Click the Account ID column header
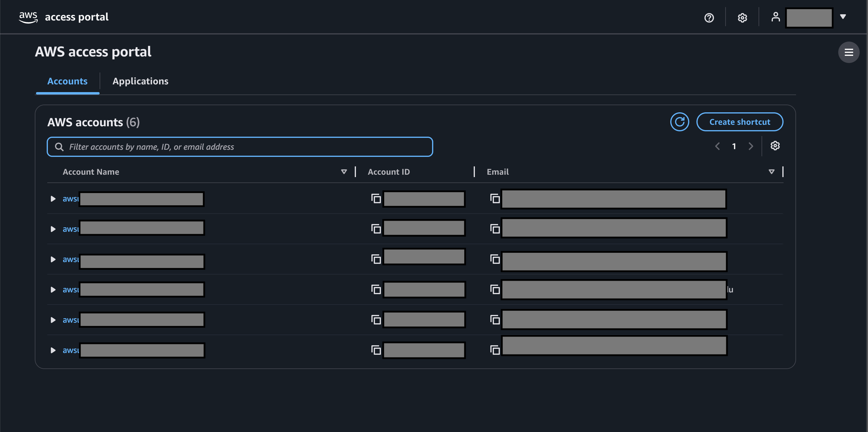The image size is (868, 432). pos(389,172)
